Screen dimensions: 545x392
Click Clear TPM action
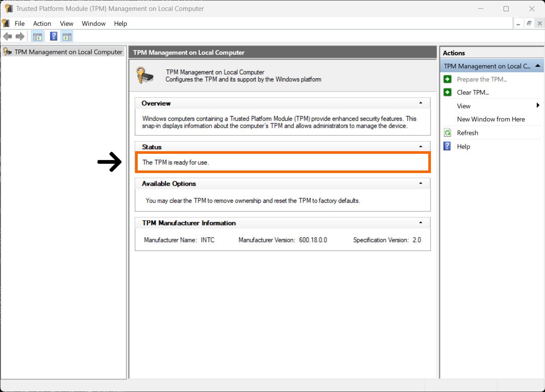pyautogui.click(x=473, y=92)
